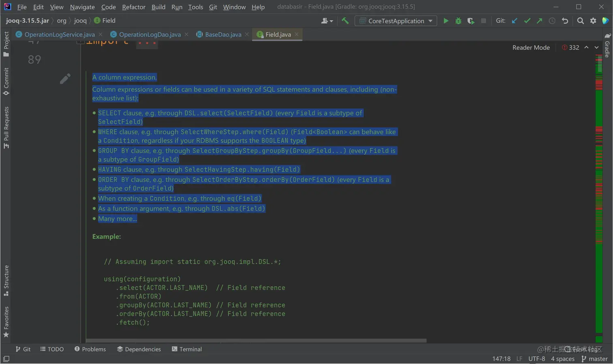Close the BaseDao.java tab
Screen dimensions: 613x364
coord(247,34)
